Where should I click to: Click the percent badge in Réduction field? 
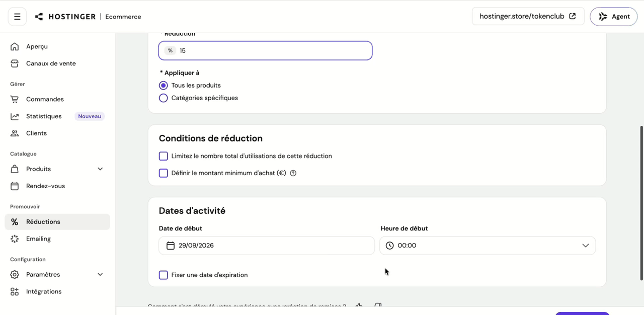tap(170, 51)
